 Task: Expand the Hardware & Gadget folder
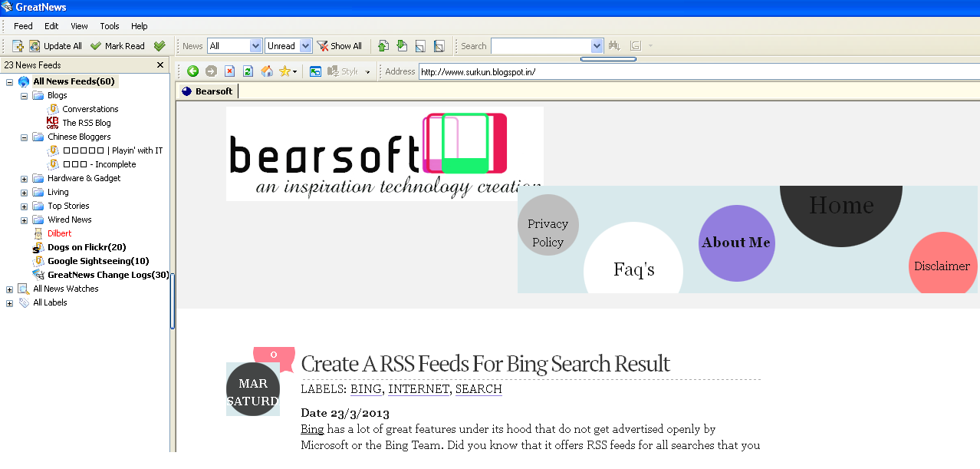click(x=24, y=179)
